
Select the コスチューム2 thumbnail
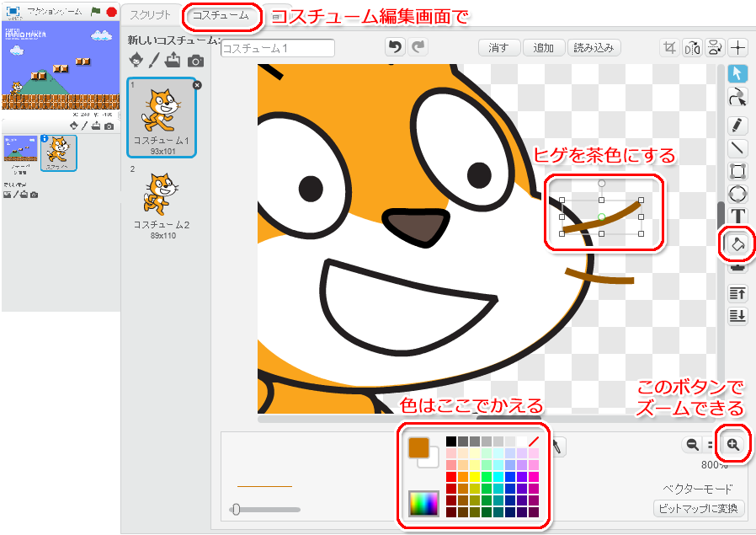pos(162,202)
